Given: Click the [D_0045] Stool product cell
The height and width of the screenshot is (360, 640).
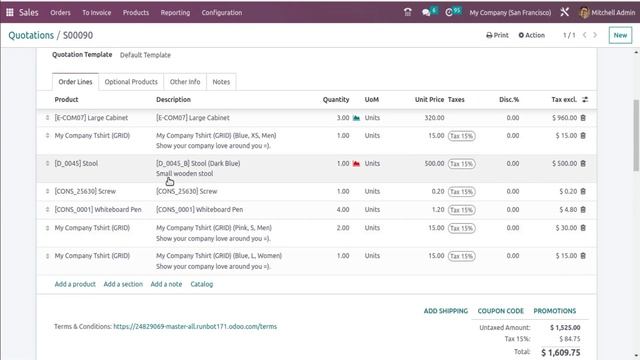Looking at the screenshot, I should click(76, 163).
